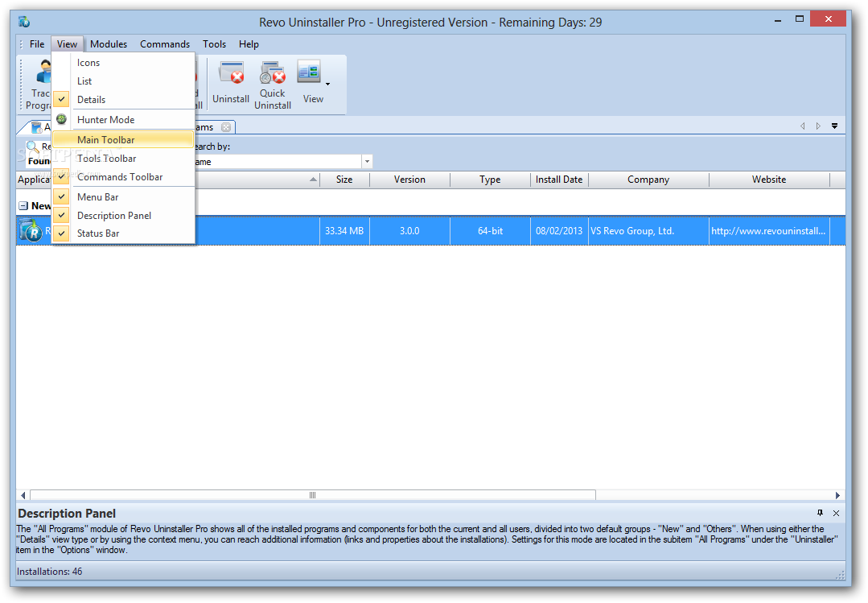Click the View layout toolbar icon
The height and width of the screenshot is (603, 868).
[309, 72]
